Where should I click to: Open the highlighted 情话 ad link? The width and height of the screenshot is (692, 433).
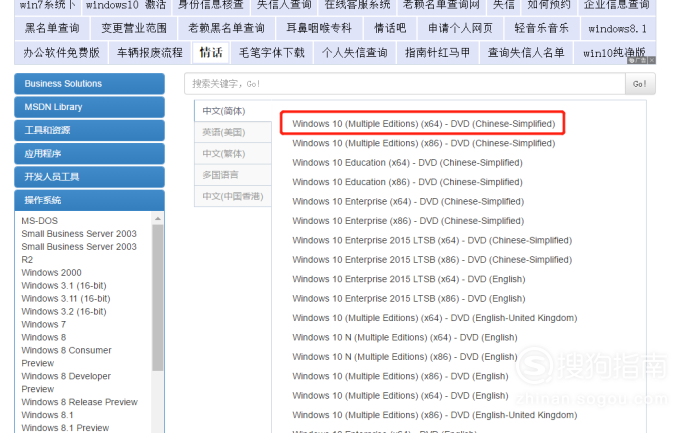click(211, 53)
